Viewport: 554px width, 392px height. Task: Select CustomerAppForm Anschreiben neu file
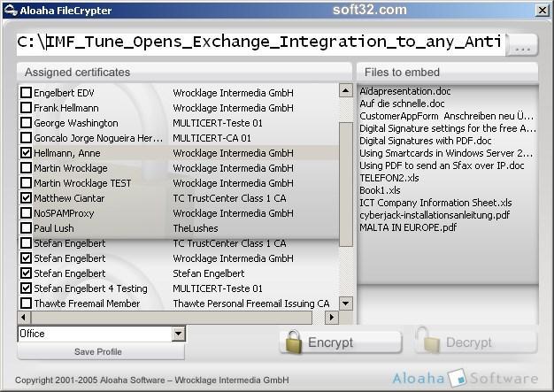click(446, 116)
